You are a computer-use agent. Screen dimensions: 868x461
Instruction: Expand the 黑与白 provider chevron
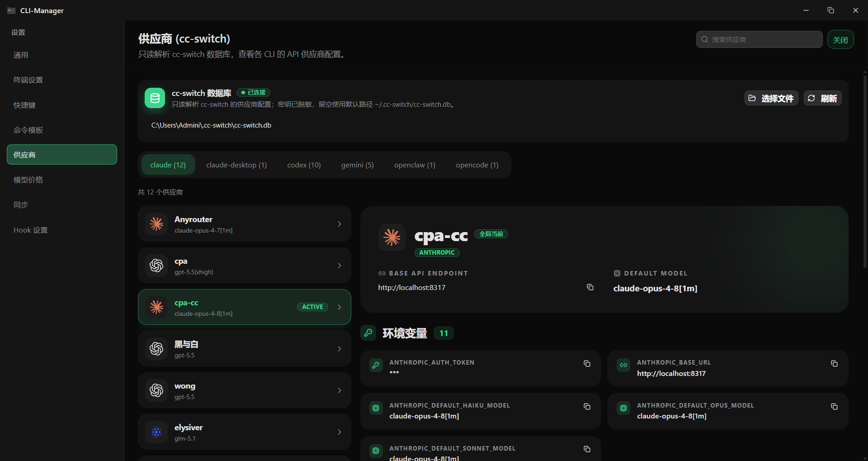click(339, 349)
